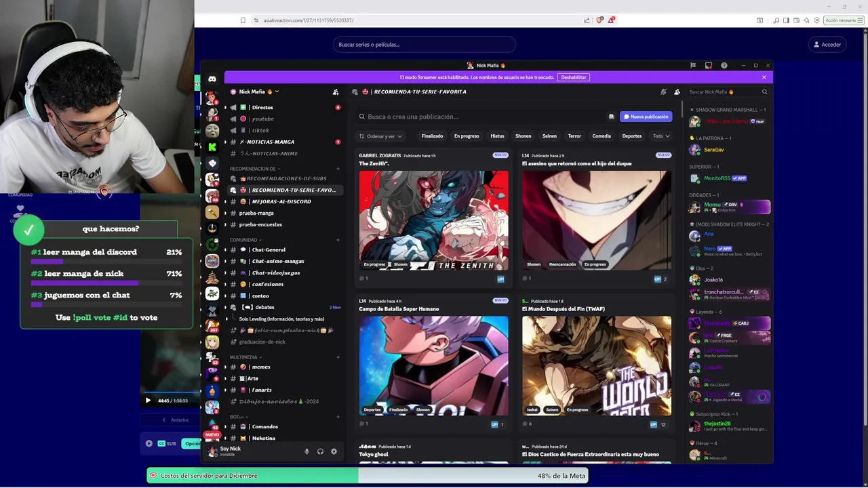The width and height of the screenshot is (868, 488).
Task: Play the video in background player
Action: 148,401
